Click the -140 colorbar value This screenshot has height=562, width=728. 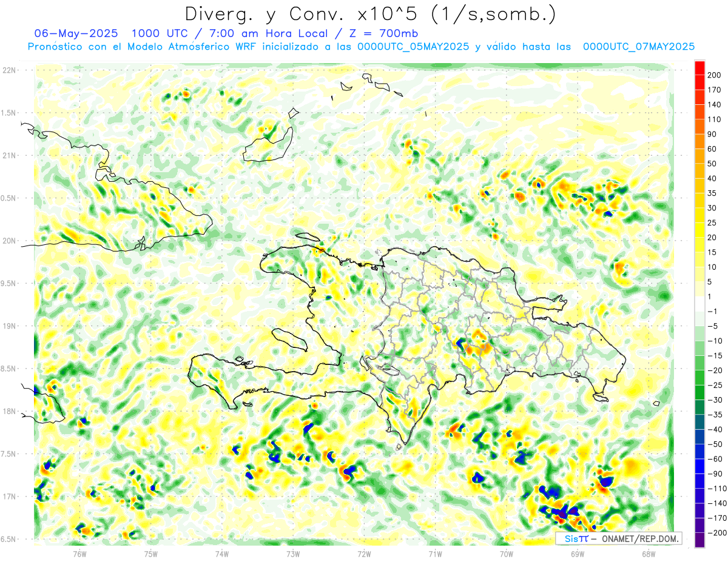click(717, 503)
